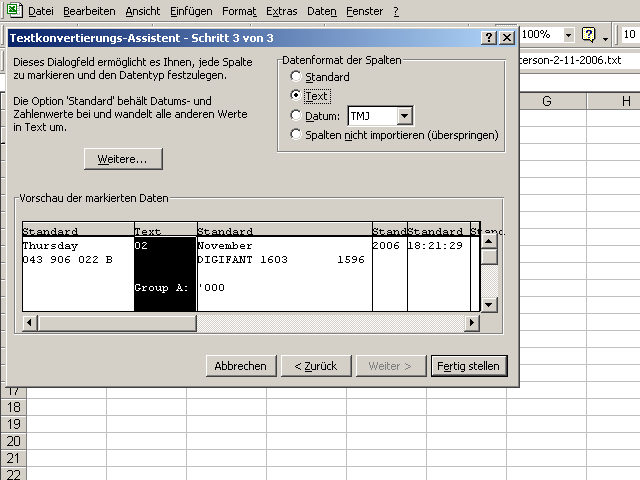Open the Extras menu
Image resolution: width=640 pixels, height=480 pixels.
(282, 11)
